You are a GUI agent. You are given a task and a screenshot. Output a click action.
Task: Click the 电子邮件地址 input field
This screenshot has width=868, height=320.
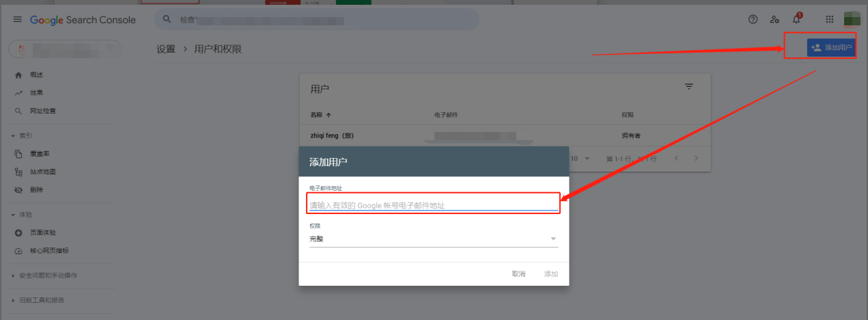click(434, 205)
